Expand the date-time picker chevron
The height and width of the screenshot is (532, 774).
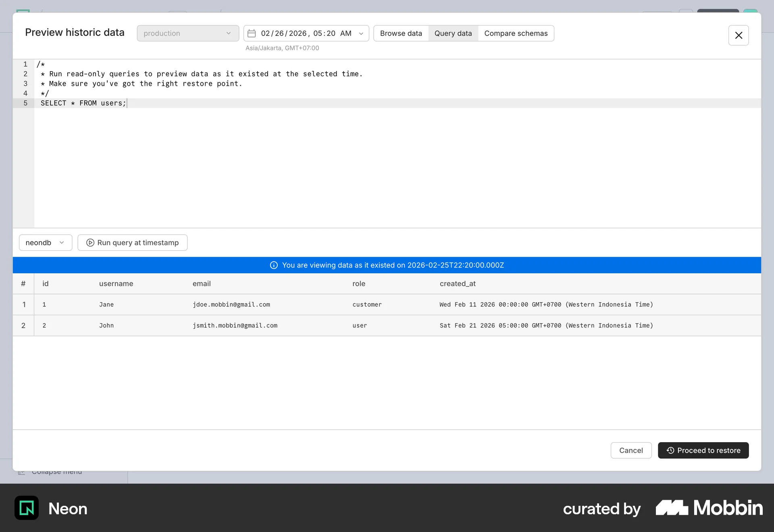(x=361, y=33)
